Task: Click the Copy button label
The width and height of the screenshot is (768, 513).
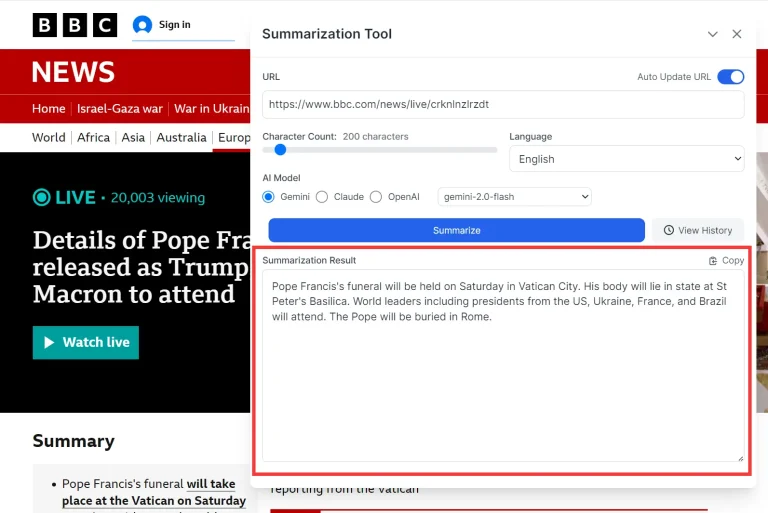Action: [x=733, y=261]
